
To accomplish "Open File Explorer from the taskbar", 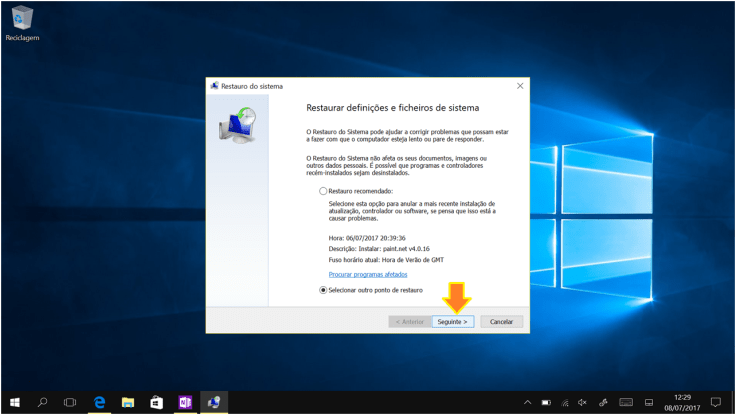I will pos(128,402).
